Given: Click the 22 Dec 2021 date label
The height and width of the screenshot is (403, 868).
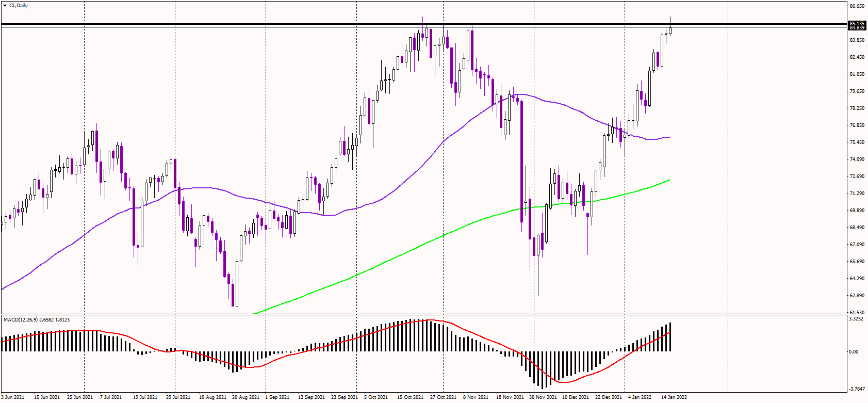Looking at the screenshot, I should pyautogui.click(x=609, y=397).
